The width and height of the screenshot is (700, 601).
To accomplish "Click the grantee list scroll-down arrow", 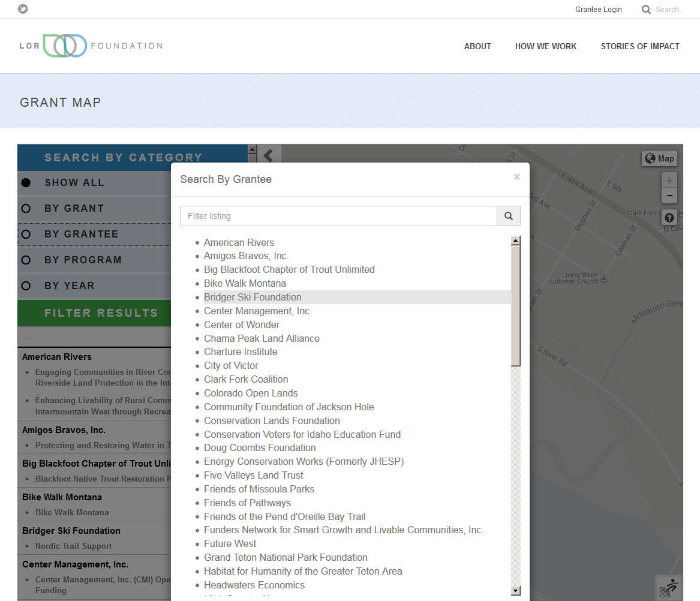I will (x=516, y=591).
